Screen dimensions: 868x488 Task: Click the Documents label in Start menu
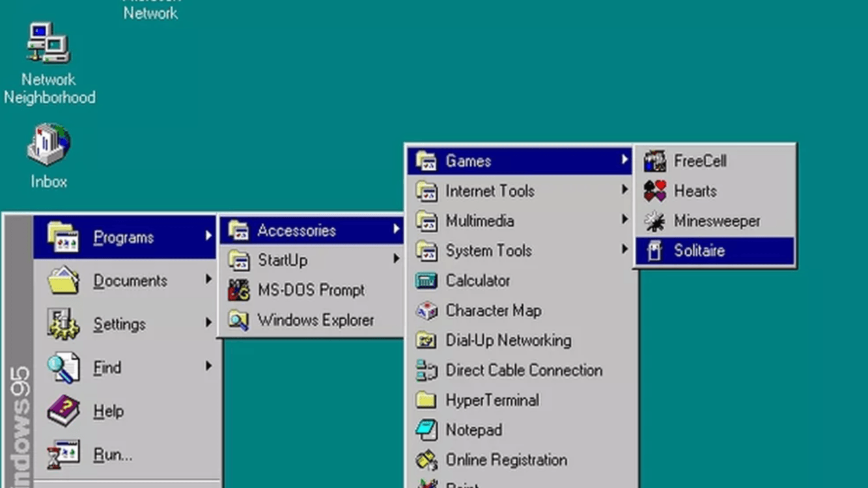(130, 280)
